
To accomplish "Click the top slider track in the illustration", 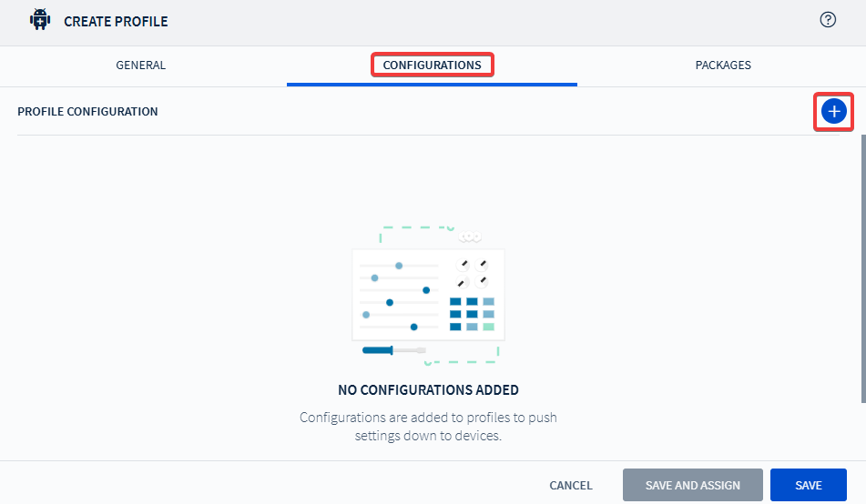I will point(399,266).
